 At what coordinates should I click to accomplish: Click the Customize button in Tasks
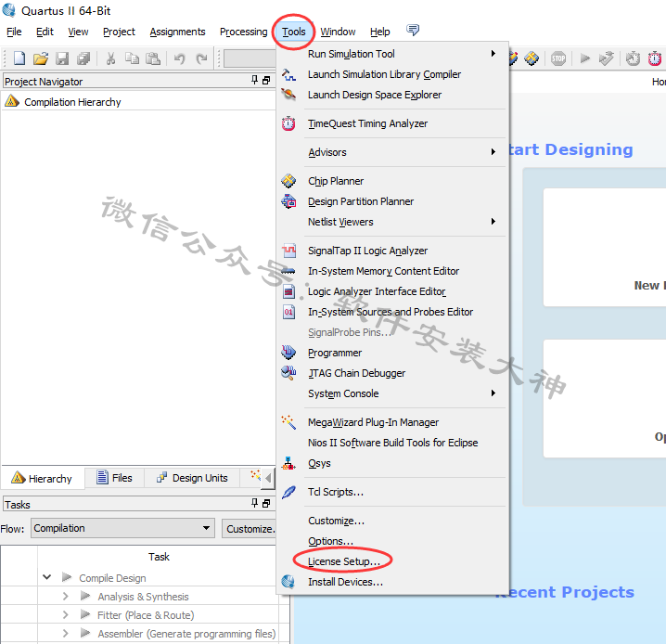coord(250,528)
